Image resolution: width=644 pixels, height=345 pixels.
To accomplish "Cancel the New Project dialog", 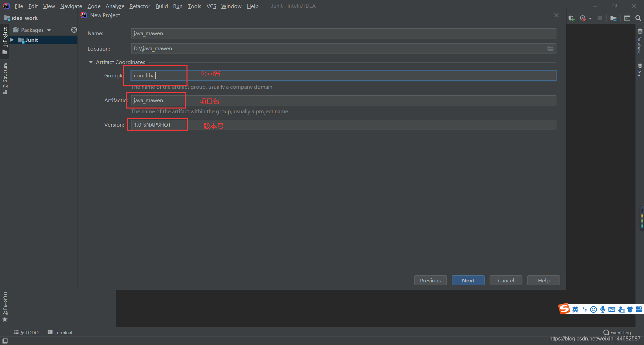I will click(x=506, y=280).
